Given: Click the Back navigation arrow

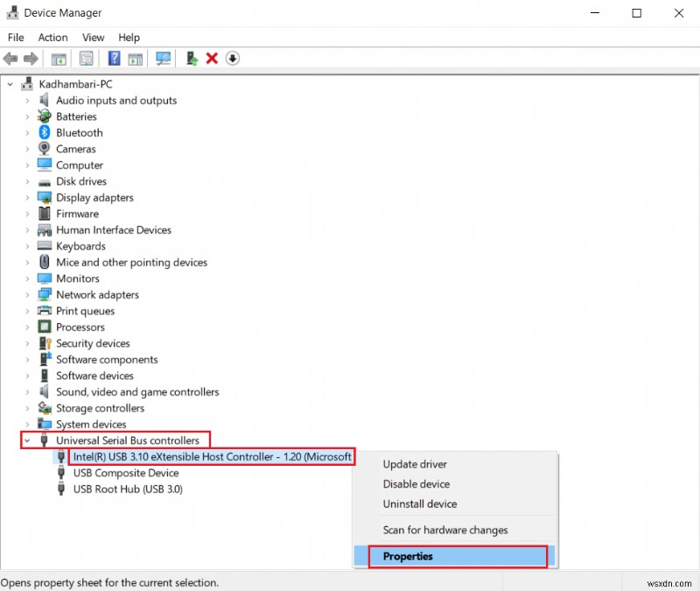Looking at the screenshot, I should pyautogui.click(x=10, y=59).
